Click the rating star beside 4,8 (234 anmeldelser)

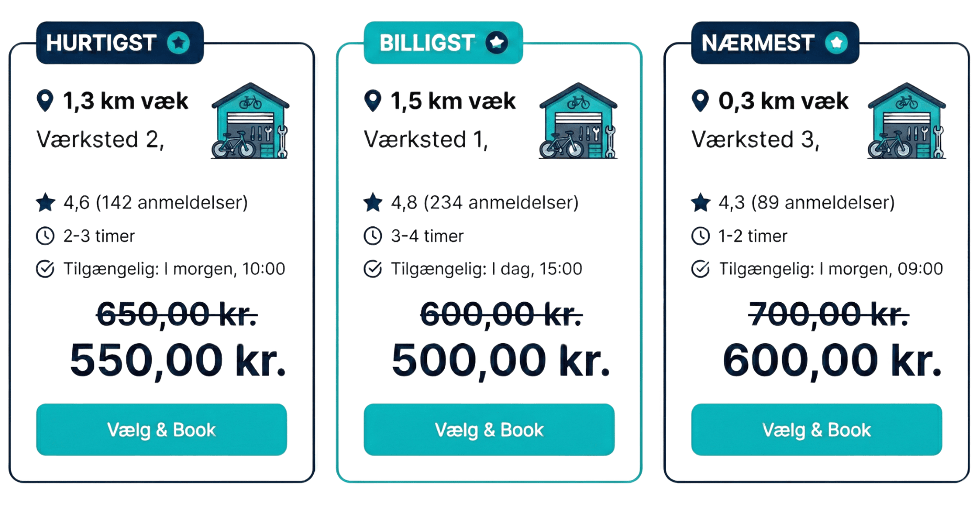(373, 203)
